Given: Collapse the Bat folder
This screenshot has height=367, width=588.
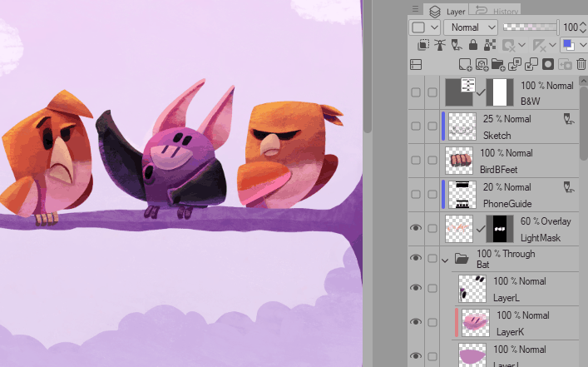Looking at the screenshot, I should coord(445,260).
